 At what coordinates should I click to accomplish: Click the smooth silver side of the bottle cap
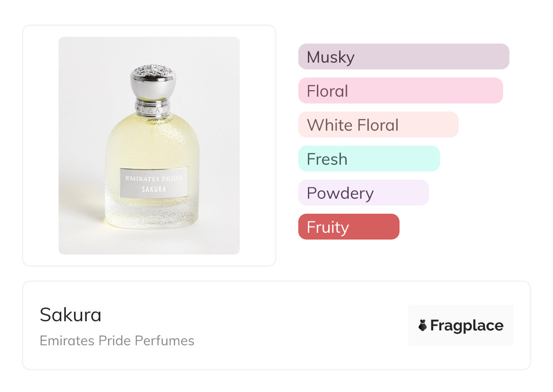coord(153,86)
